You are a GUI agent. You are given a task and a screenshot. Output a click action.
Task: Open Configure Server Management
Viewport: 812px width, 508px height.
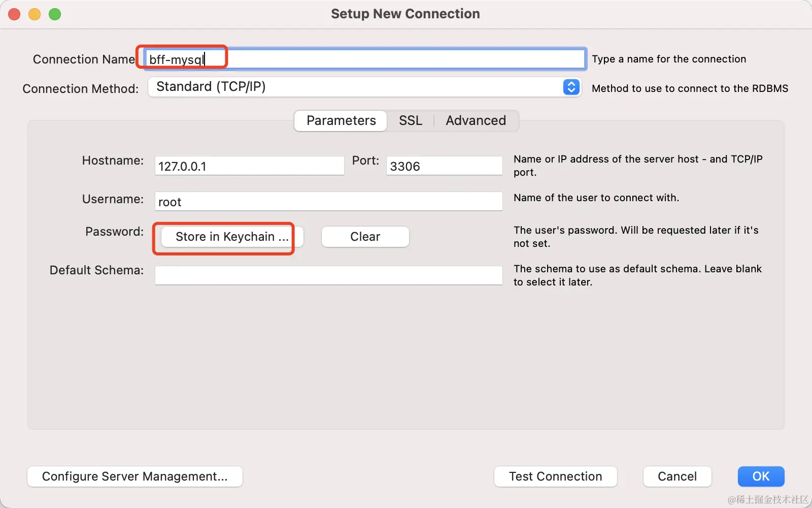tap(134, 477)
